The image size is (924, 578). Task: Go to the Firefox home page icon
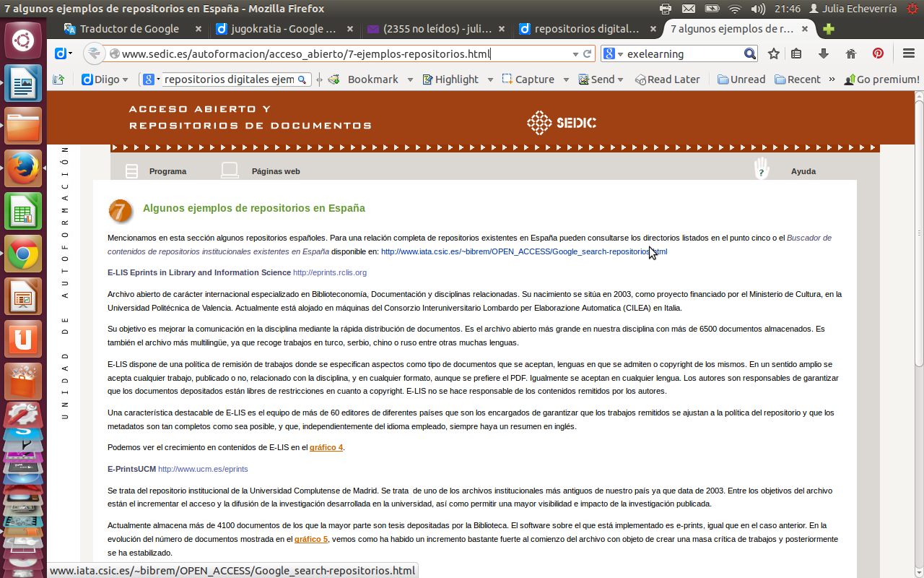(850, 54)
